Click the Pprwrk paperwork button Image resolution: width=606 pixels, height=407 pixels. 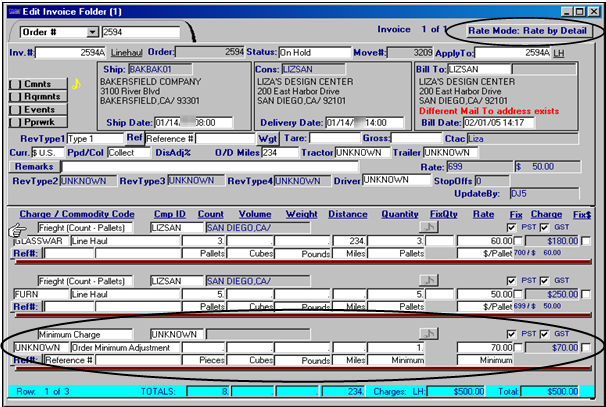35,122
